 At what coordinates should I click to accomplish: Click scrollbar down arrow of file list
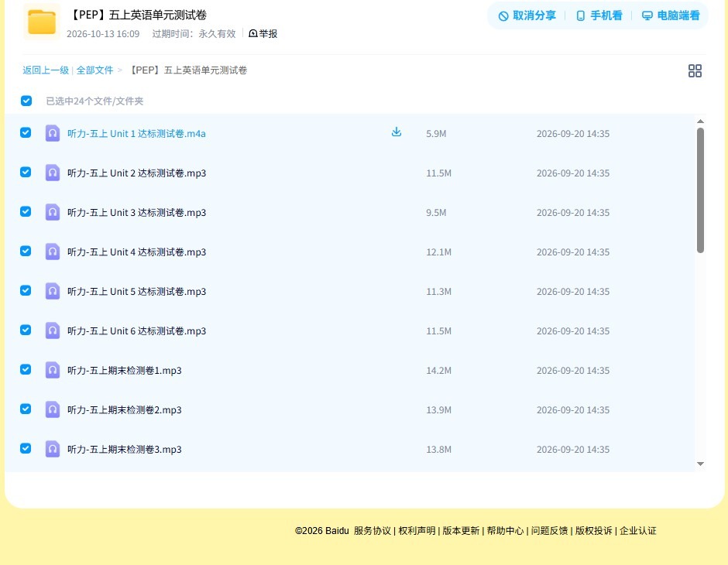click(700, 464)
